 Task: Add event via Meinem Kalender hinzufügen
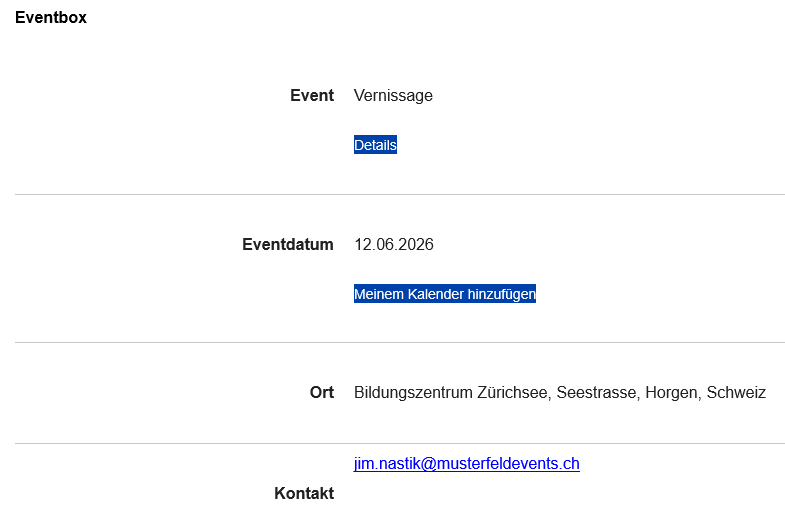tap(444, 294)
